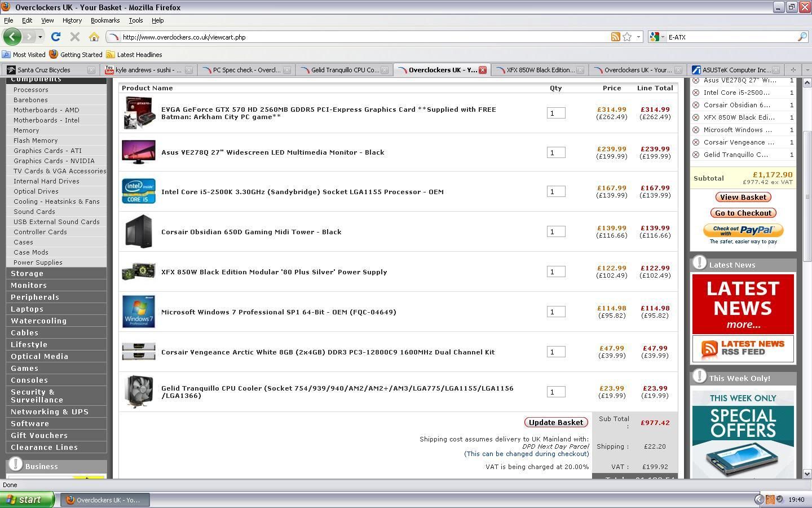Switch to the XFX 850W Black Edition tab

pyautogui.click(x=540, y=70)
